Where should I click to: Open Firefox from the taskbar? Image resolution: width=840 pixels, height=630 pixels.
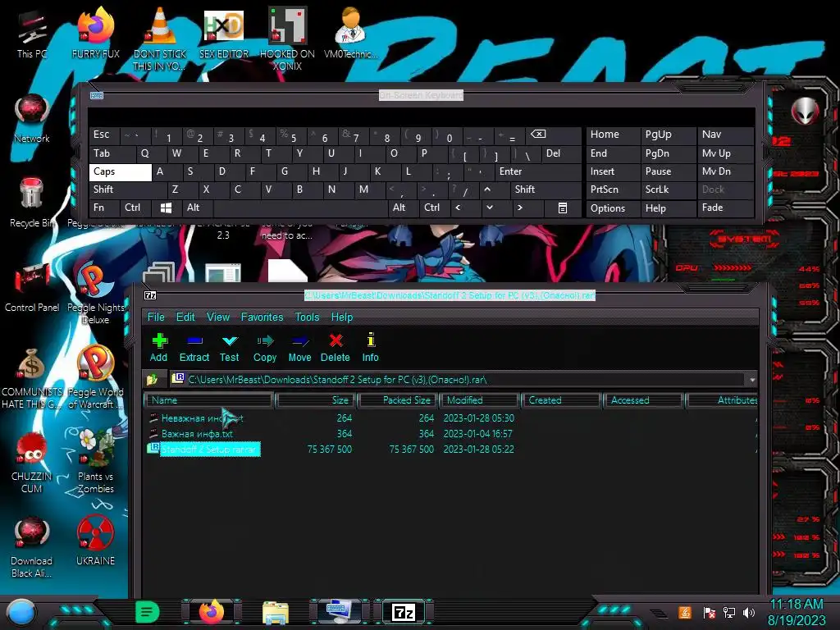212,612
